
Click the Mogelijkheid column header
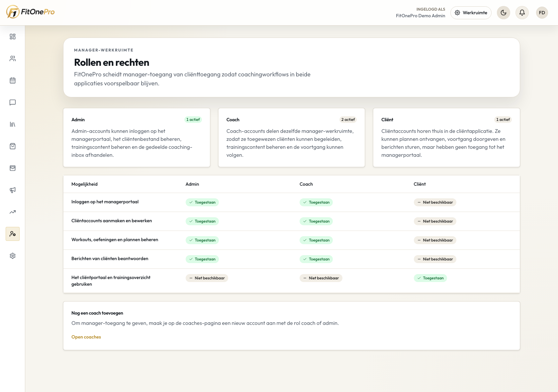[84, 184]
